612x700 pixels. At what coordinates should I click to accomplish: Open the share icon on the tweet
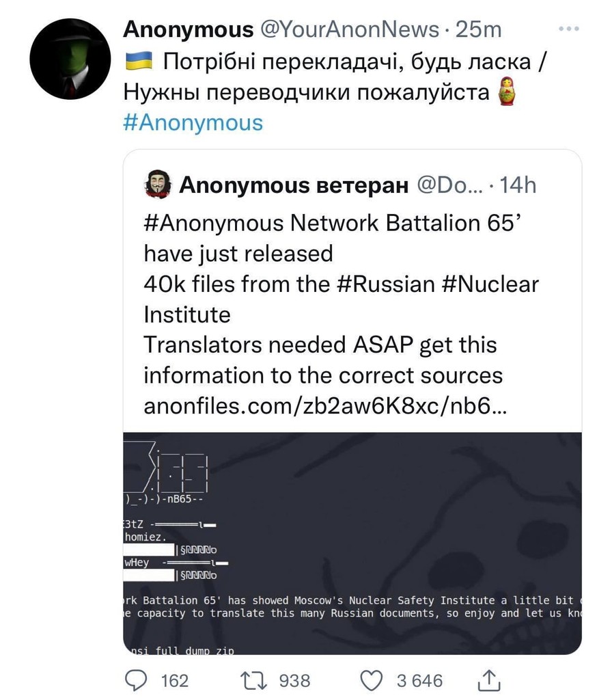tap(488, 680)
